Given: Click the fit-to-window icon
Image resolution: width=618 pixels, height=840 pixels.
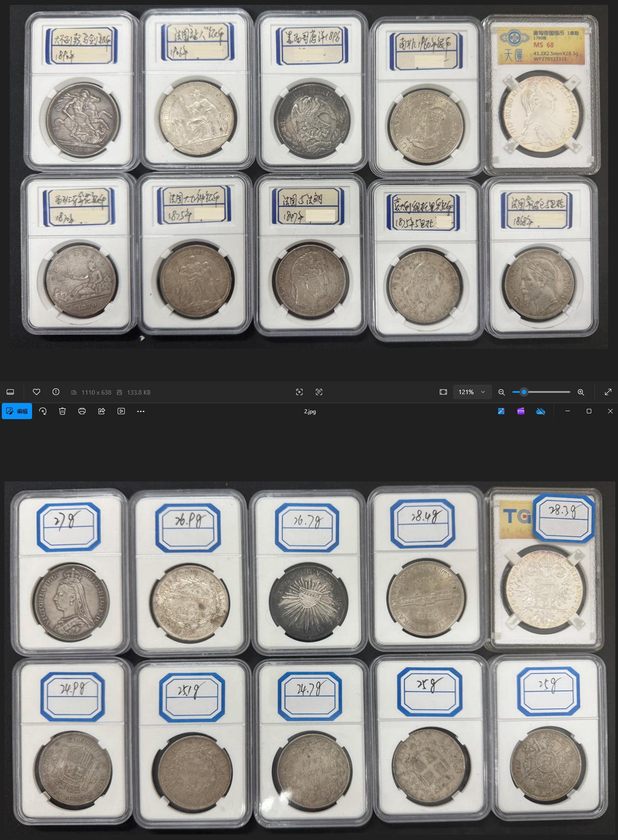Looking at the screenshot, I should click(x=443, y=392).
